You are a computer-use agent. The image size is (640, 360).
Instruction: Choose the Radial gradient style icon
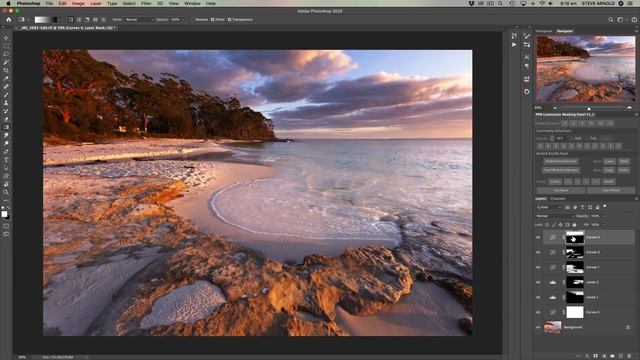79,19
